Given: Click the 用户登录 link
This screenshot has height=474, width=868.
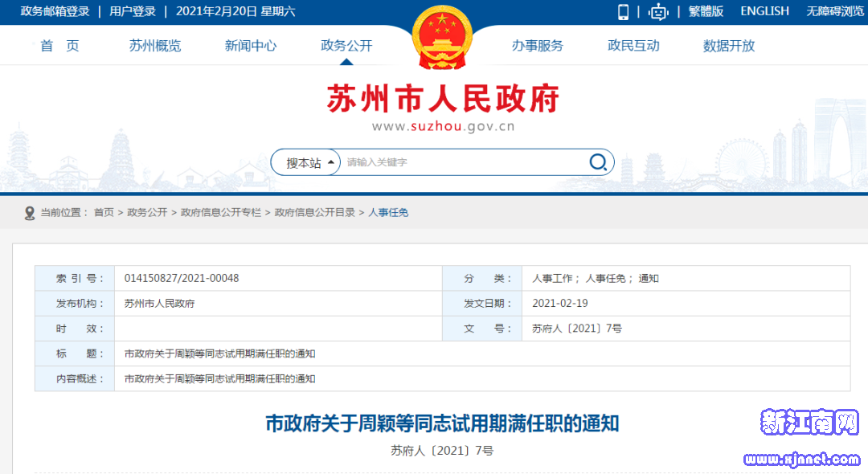Looking at the screenshot, I should point(132,11).
